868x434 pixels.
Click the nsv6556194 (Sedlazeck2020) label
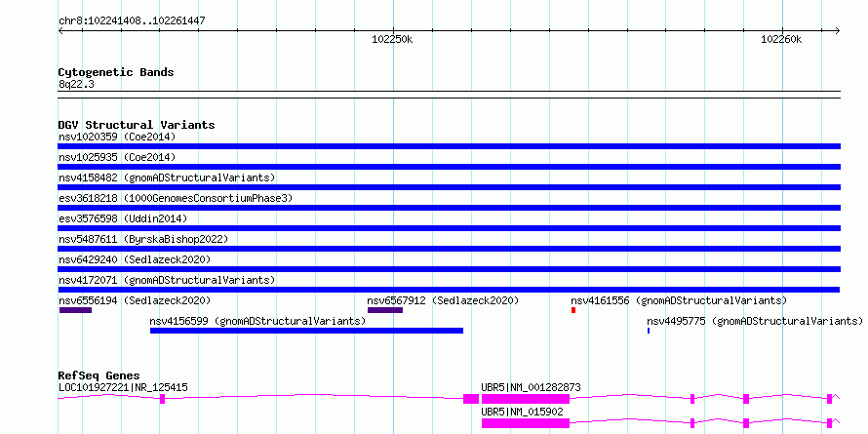pyautogui.click(x=135, y=300)
